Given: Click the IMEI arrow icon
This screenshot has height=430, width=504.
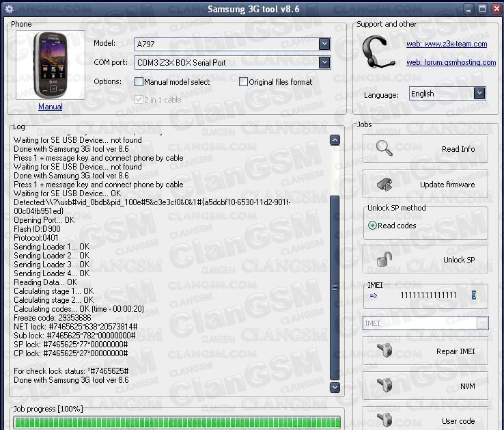Looking at the screenshot, I should [373, 295].
